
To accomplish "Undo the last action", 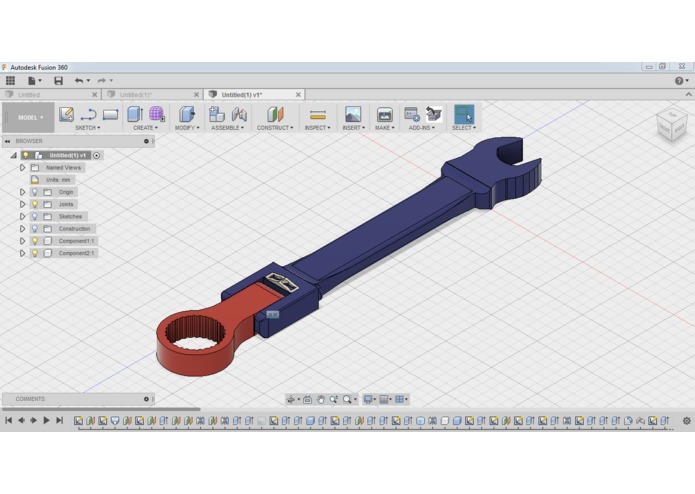I will point(79,81).
